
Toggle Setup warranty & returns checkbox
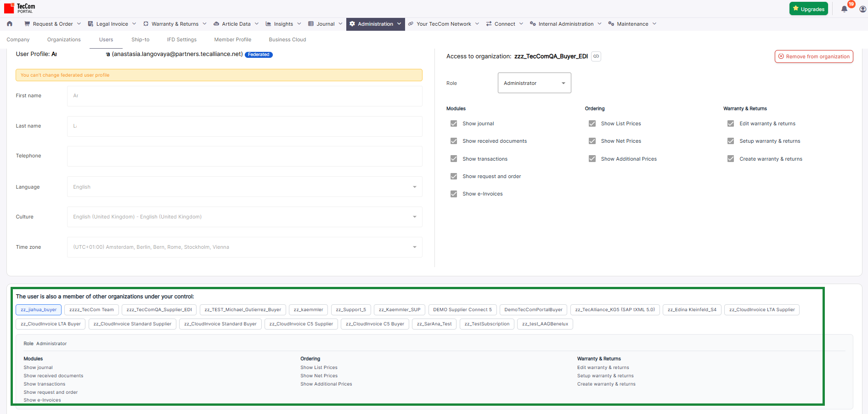click(x=731, y=141)
